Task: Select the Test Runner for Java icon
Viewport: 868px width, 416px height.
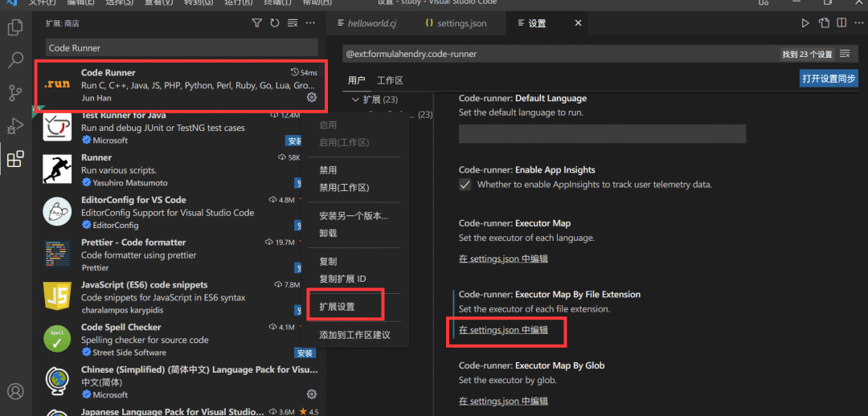Action: (x=57, y=127)
